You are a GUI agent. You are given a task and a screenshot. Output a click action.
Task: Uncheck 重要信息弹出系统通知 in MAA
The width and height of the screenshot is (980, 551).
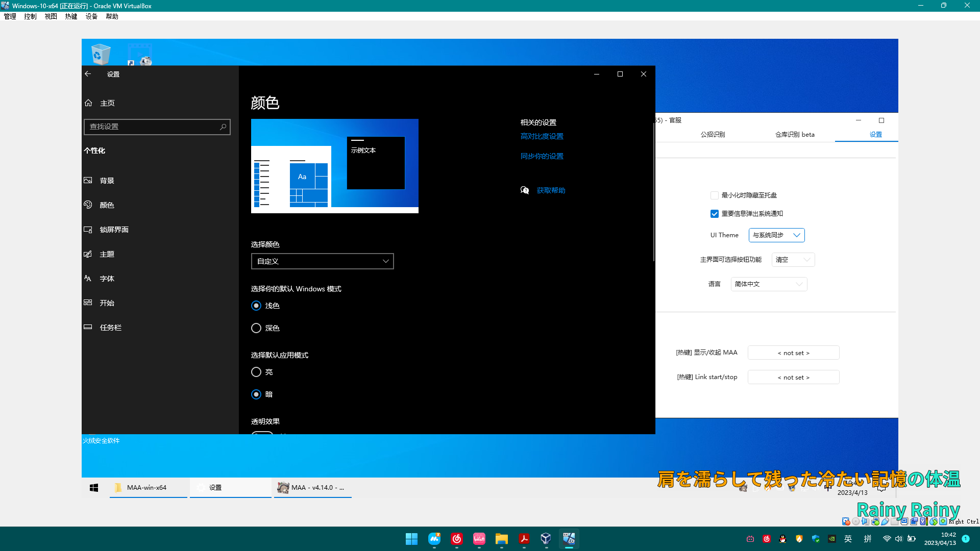tap(715, 214)
